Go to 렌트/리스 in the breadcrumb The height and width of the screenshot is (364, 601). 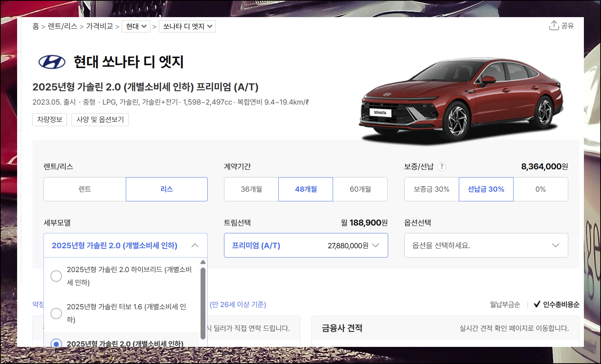pyautogui.click(x=63, y=26)
